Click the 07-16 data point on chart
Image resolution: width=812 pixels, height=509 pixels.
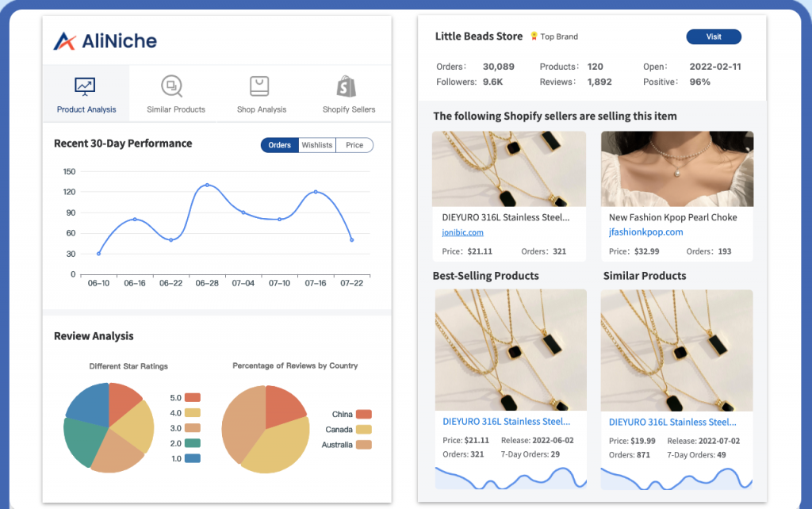click(x=316, y=192)
